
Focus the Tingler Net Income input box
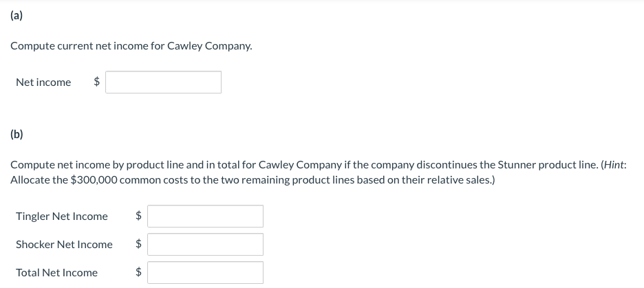205,217
